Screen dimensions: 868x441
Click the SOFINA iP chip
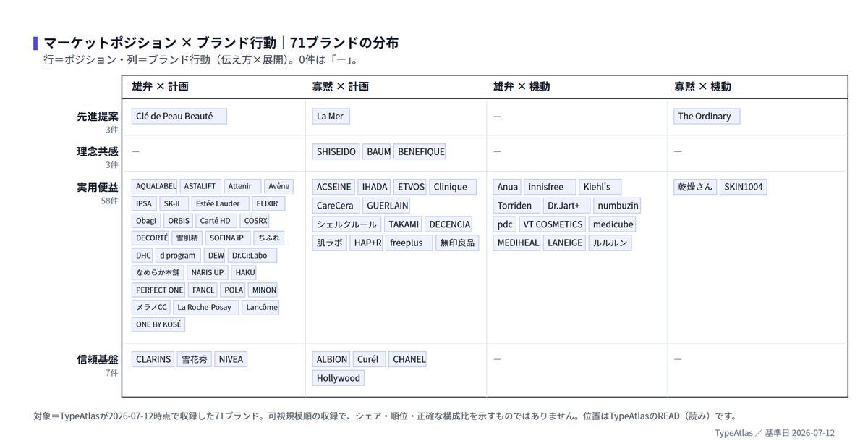point(228,238)
